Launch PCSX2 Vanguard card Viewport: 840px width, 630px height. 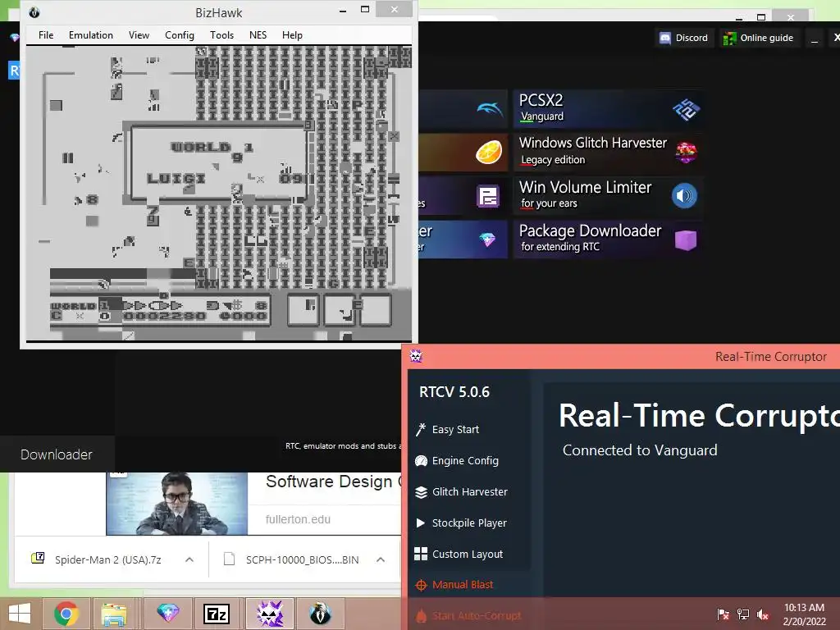[x=608, y=109]
